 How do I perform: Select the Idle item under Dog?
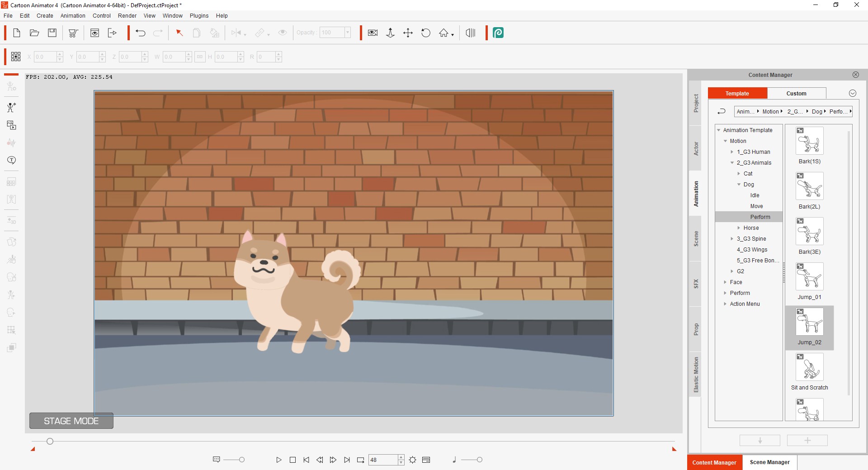(755, 195)
